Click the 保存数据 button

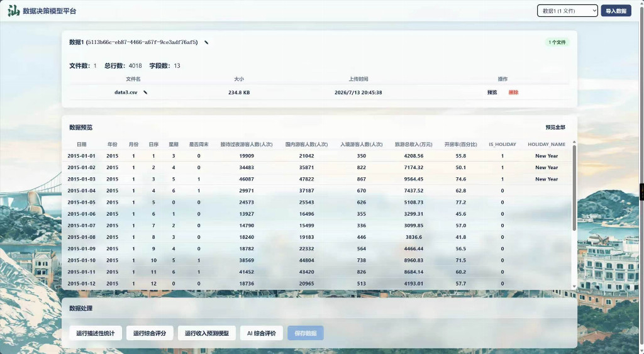pyautogui.click(x=306, y=333)
